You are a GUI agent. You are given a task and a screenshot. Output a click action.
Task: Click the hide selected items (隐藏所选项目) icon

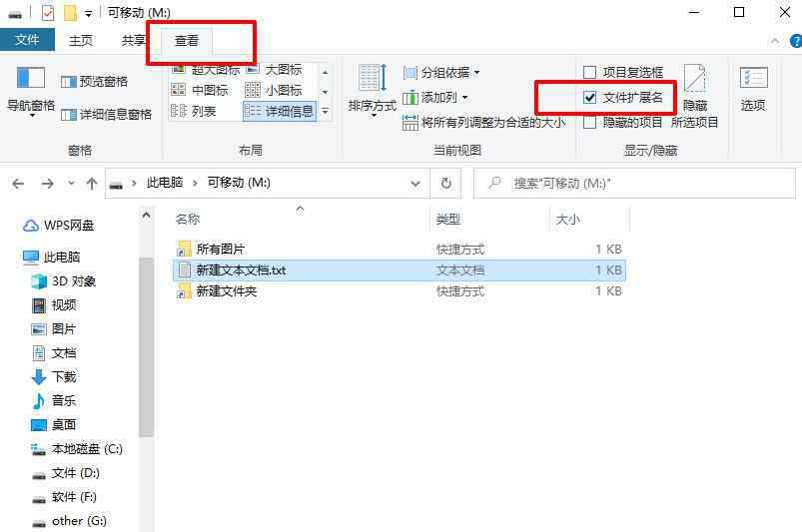pos(694,96)
